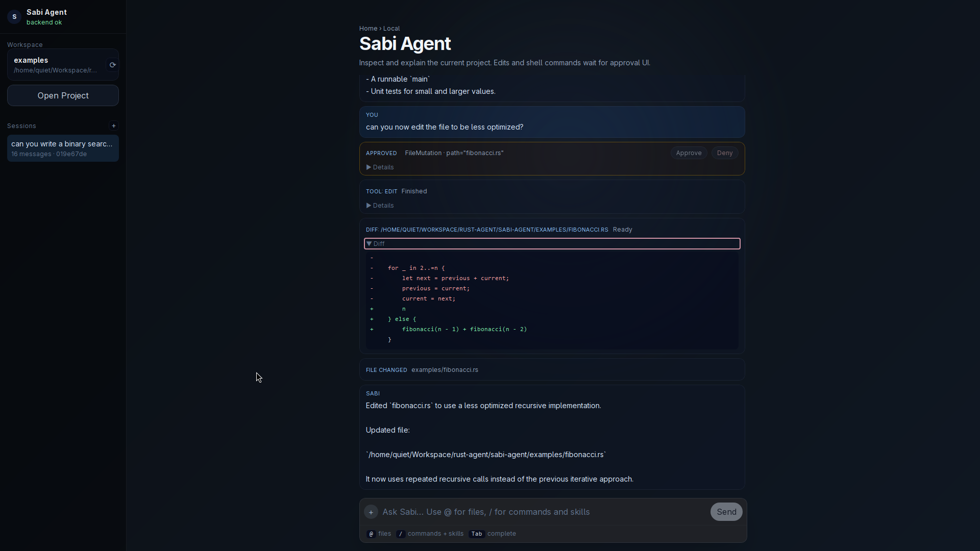Click the Sabi Agent sidebar title
Viewport: 980px width, 551px height.
(x=46, y=12)
